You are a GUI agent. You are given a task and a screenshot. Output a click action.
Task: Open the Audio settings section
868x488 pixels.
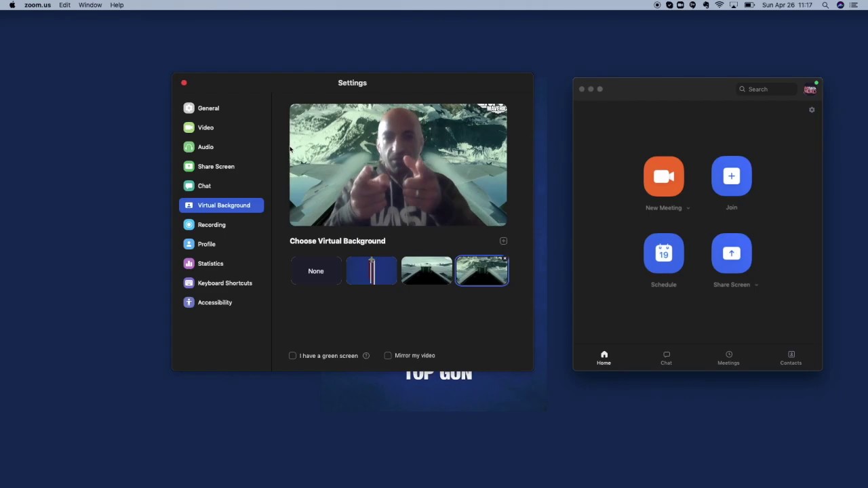coord(221,147)
